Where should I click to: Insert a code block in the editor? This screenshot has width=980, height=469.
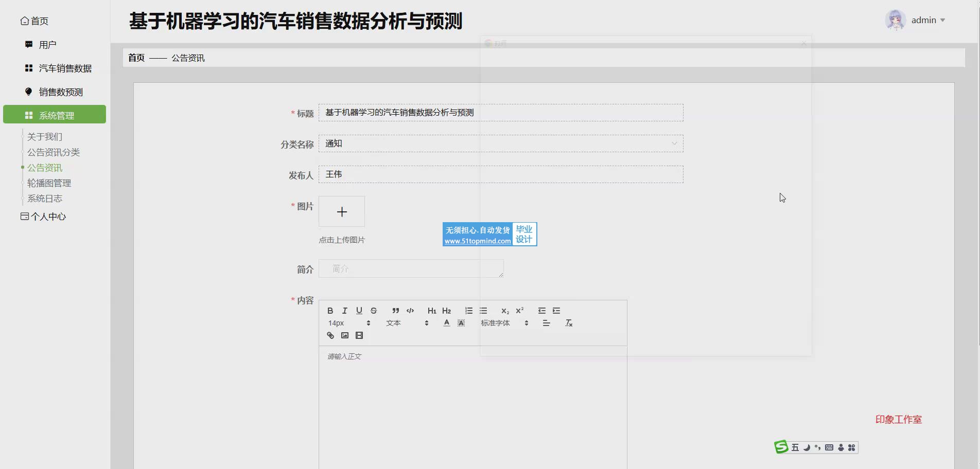coord(410,311)
